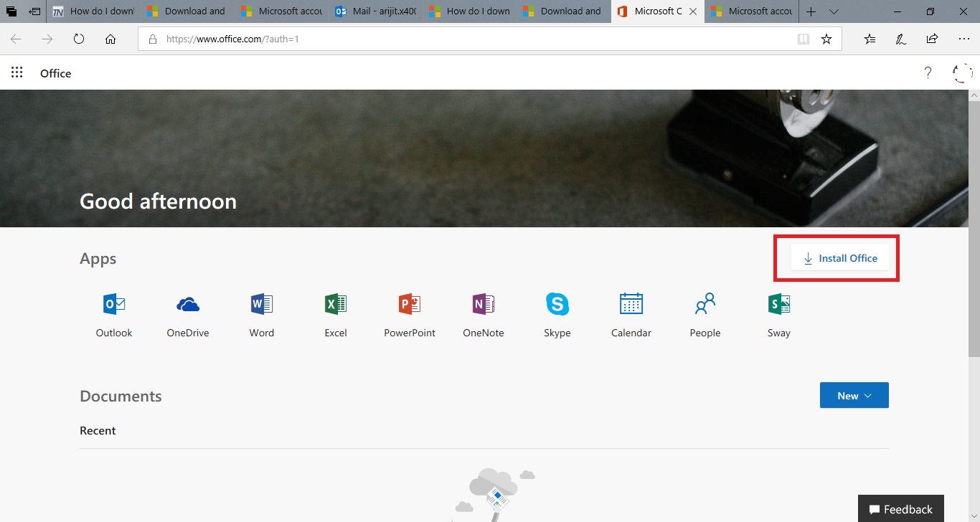Add notes with the pen icon
980x522 pixels.
coord(900,39)
